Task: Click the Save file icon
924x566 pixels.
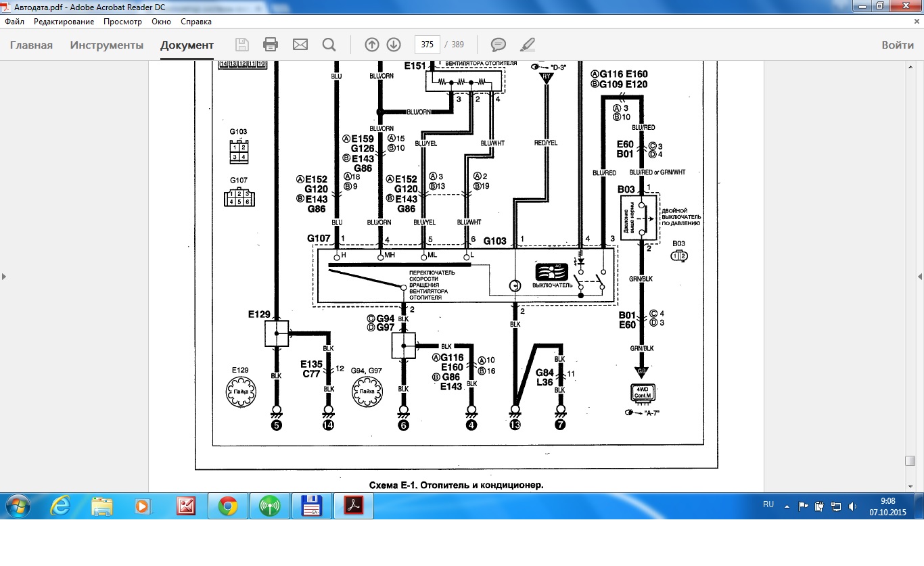Action: tap(241, 45)
